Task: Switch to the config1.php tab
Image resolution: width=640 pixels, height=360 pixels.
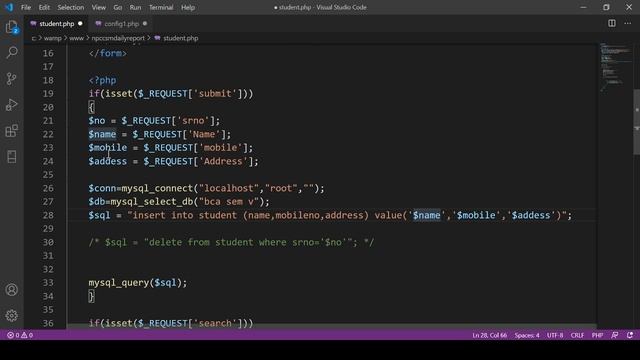Action: pos(121,24)
